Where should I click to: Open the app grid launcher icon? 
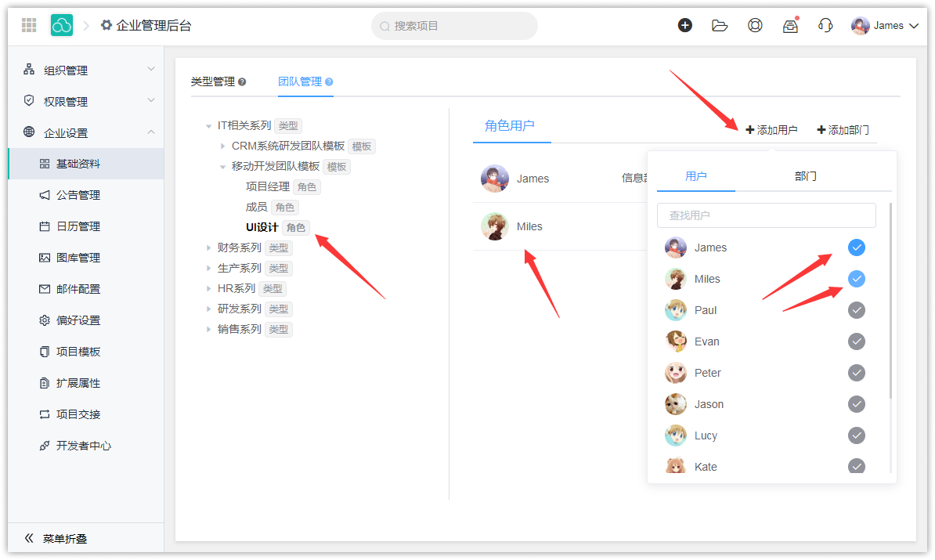tap(29, 25)
